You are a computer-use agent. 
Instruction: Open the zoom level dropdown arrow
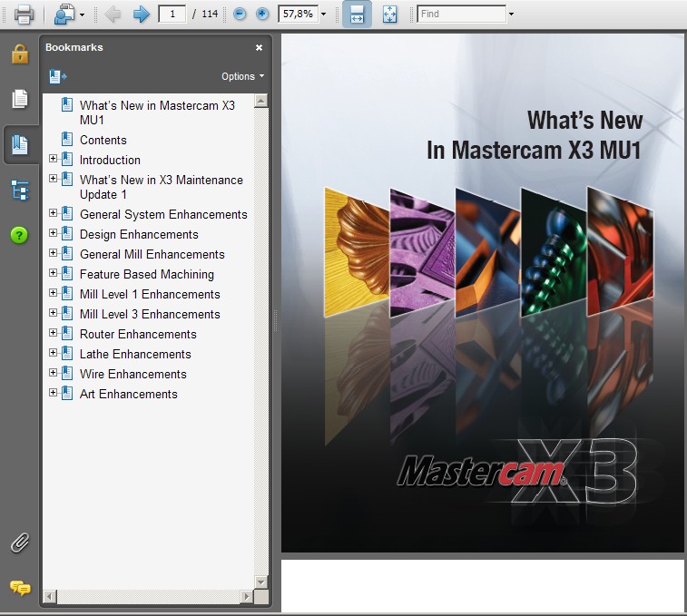tap(323, 14)
